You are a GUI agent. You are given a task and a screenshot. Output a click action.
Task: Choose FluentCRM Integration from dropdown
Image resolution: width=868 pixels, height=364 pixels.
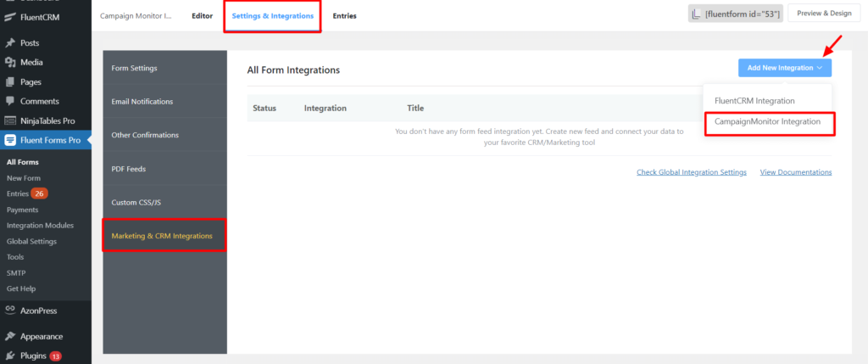pos(754,101)
